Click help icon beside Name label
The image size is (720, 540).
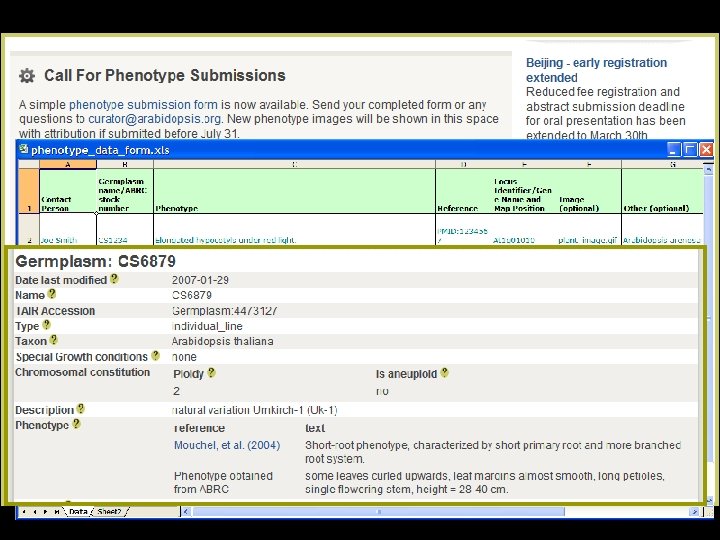coord(52,294)
